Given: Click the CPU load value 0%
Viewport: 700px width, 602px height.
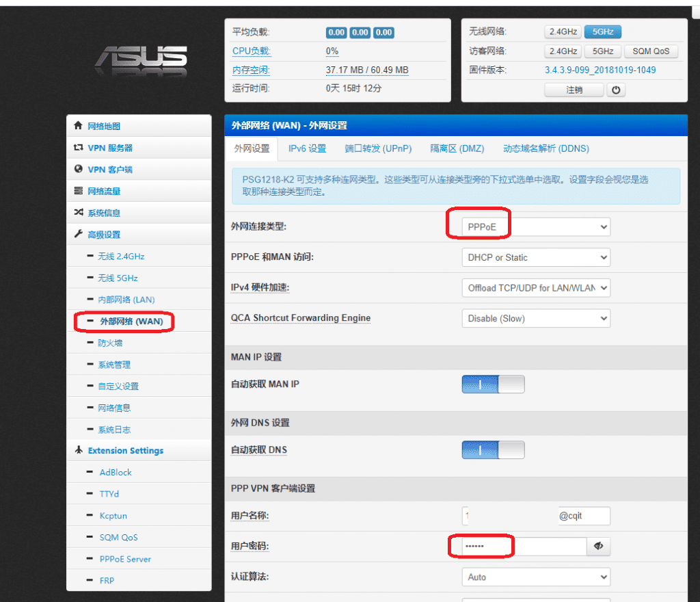Looking at the screenshot, I should 332,51.
